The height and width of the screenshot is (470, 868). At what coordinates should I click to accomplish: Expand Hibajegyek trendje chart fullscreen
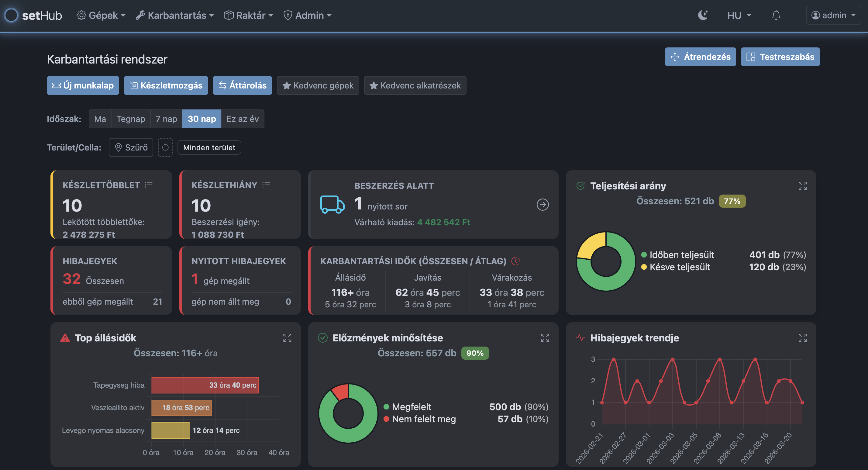[802, 338]
